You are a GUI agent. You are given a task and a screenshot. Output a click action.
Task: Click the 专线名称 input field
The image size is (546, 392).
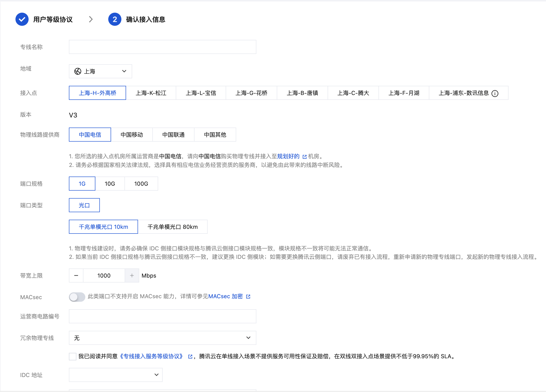pyautogui.click(x=162, y=47)
